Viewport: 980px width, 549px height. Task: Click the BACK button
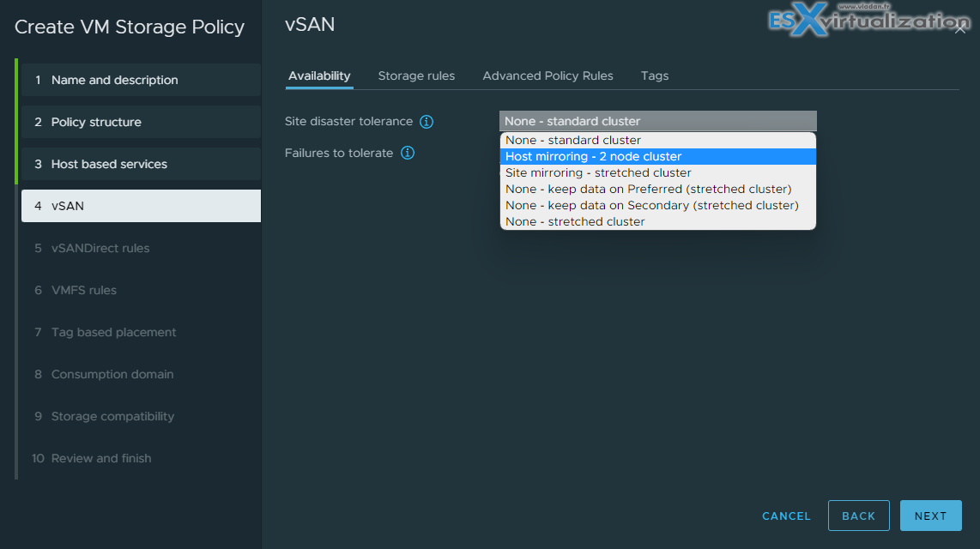858,516
